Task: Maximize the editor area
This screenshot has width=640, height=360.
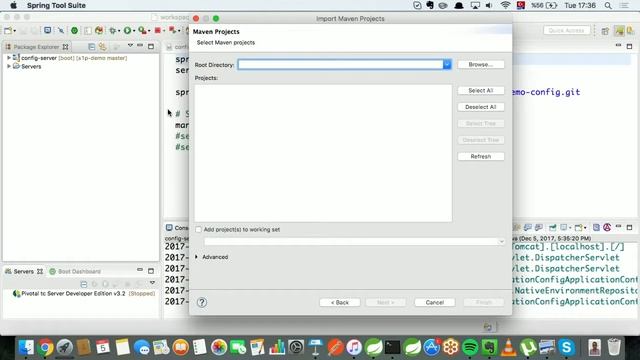Action: point(629,47)
